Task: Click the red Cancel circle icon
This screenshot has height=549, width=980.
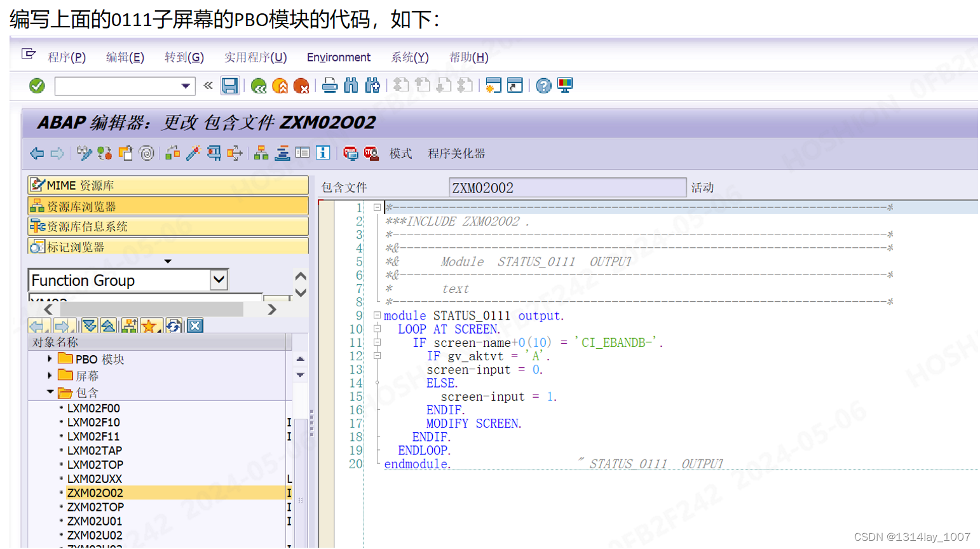Action: tap(301, 86)
